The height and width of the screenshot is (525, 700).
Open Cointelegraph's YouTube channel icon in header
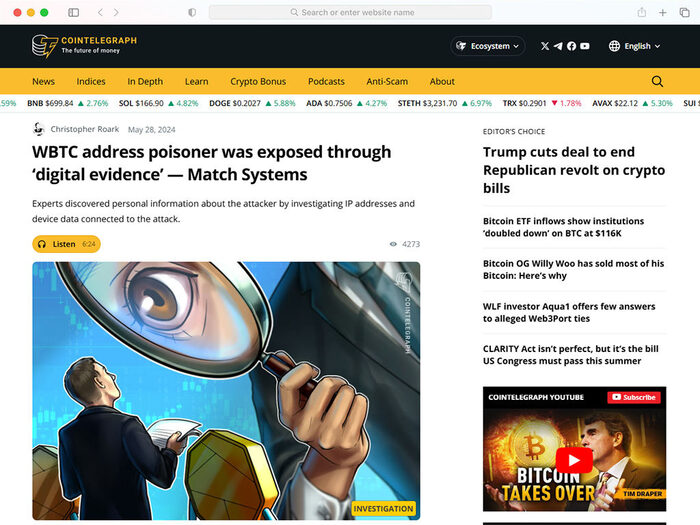585,46
